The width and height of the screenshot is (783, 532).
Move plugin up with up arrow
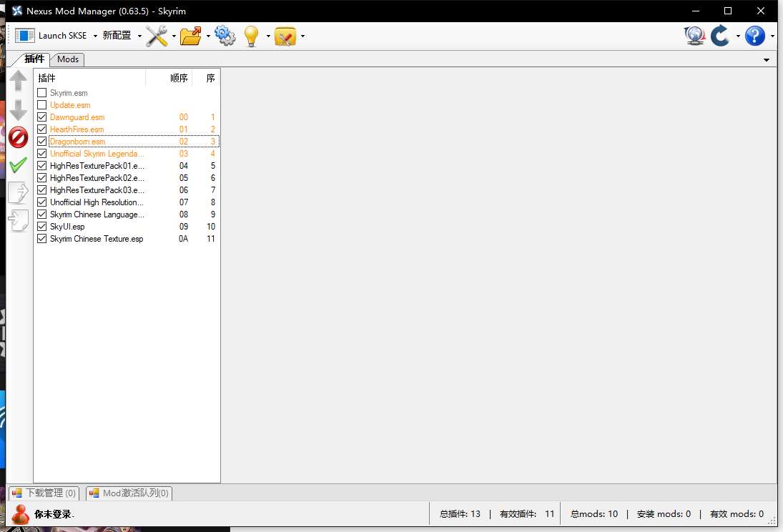pos(19,81)
